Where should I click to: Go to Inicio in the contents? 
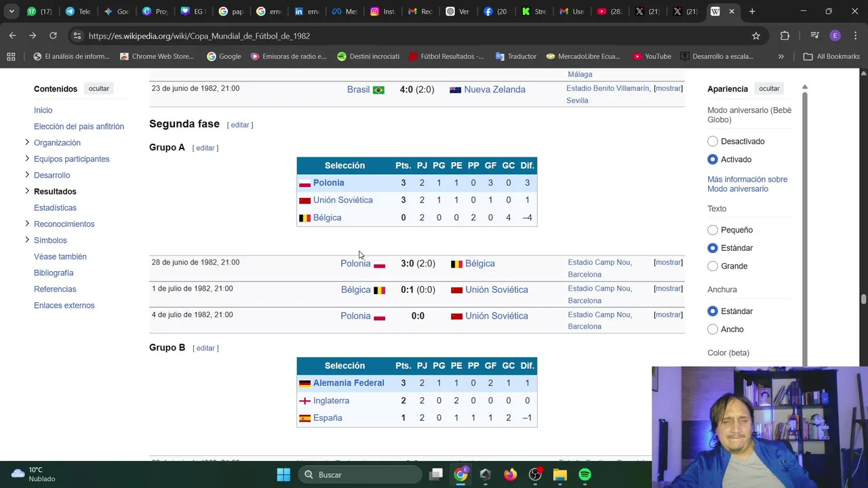coord(43,110)
